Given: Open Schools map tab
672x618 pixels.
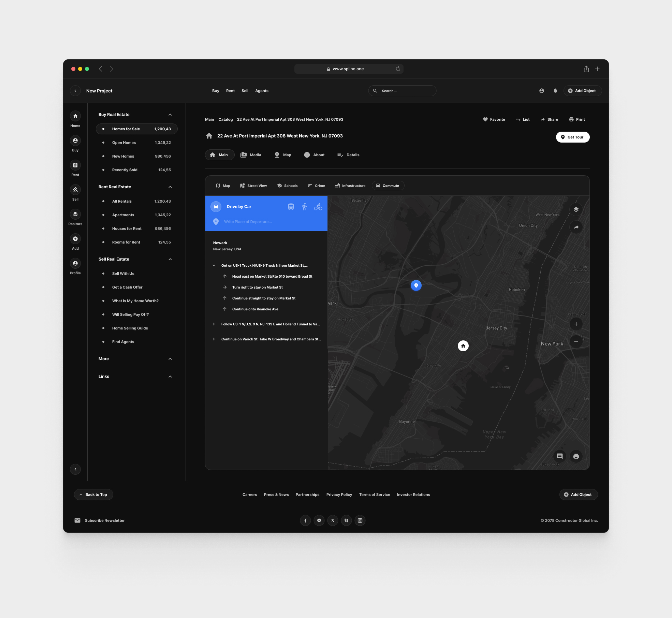Looking at the screenshot, I should click(x=287, y=186).
